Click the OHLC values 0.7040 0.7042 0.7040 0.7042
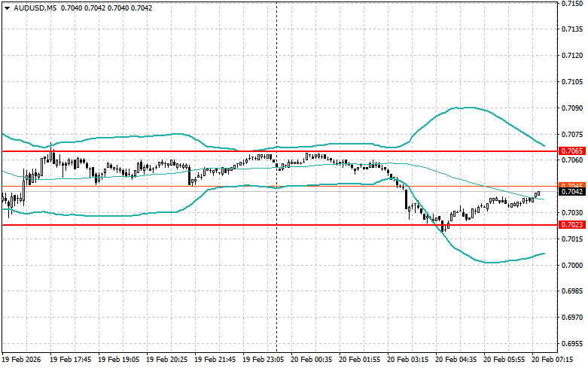The height and width of the screenshot is (368, 588). 106,8
